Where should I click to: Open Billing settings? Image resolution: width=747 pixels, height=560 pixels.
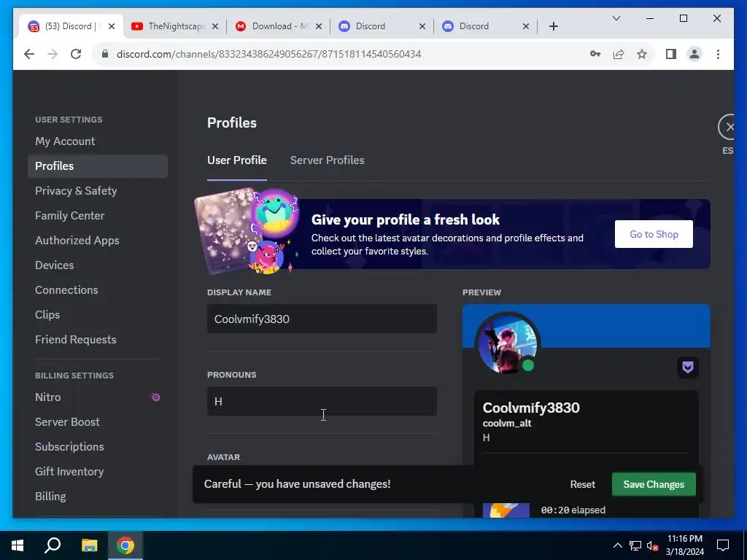tap(98, 496)
